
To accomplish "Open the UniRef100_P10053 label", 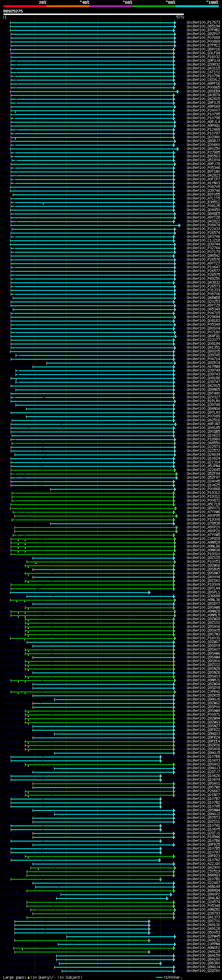I will (x=203, y=561).
